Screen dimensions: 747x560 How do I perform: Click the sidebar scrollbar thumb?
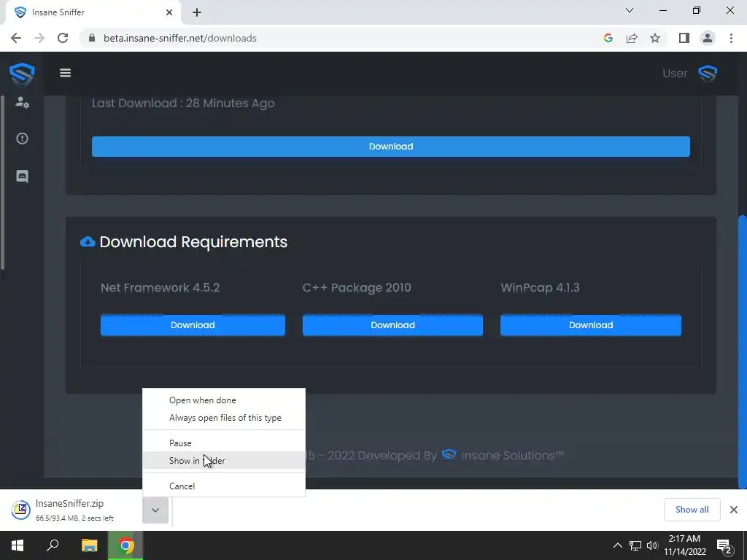[2, 182]
